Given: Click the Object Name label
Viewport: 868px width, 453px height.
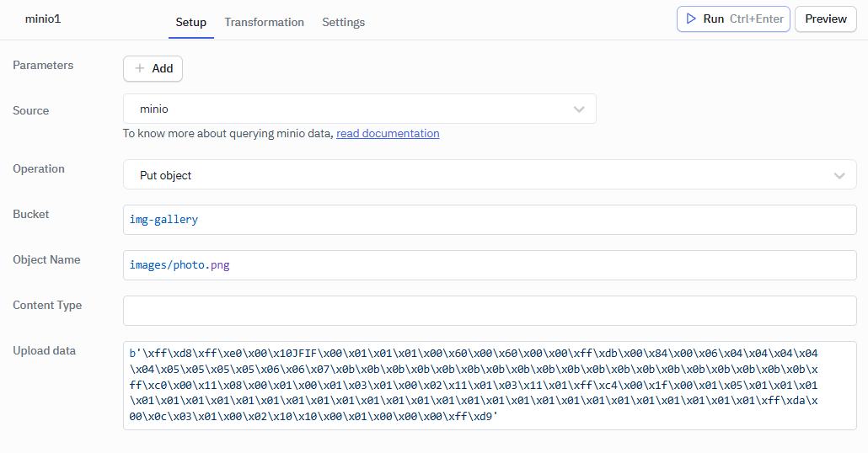Looking at the screenshot, I should click(x=46, y=259).
